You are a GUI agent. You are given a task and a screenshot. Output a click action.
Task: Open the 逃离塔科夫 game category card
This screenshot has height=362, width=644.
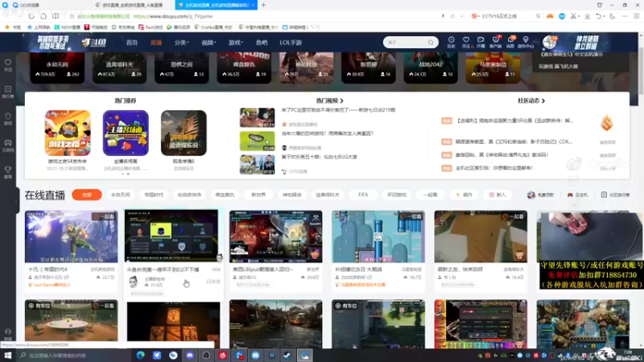click(x=119, y=68)
